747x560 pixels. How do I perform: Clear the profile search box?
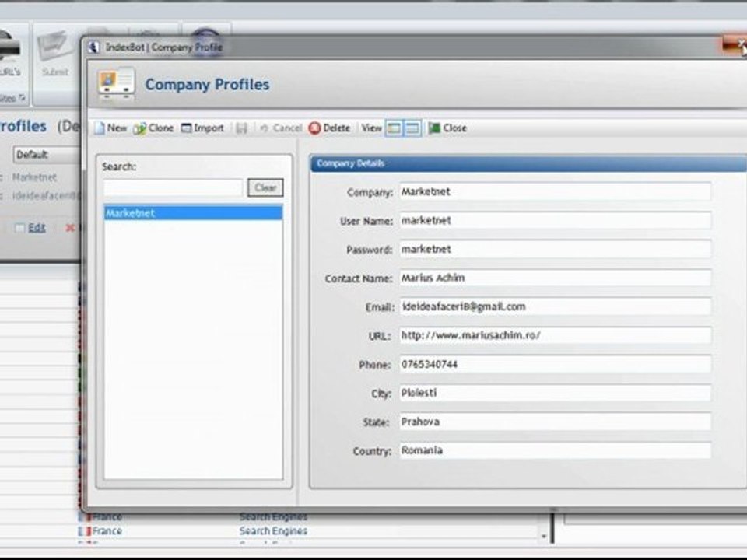[265, 187]
